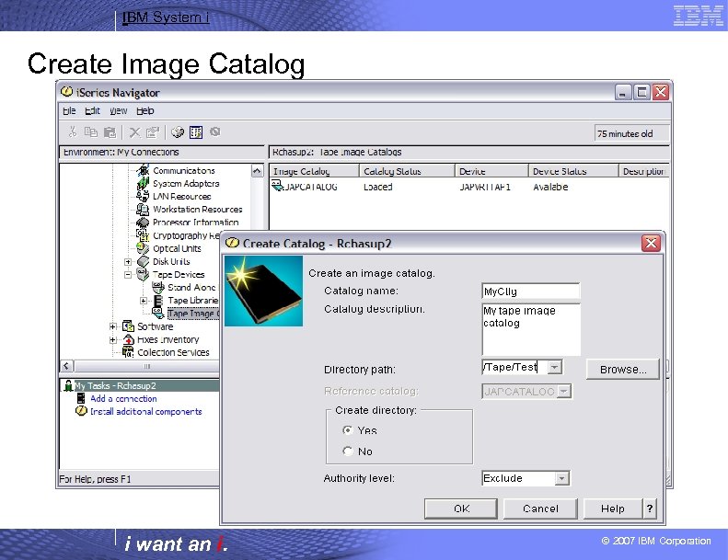Select the Software tree icon
This screenshot has height=560, width=728.
click(x=128, y=326)
